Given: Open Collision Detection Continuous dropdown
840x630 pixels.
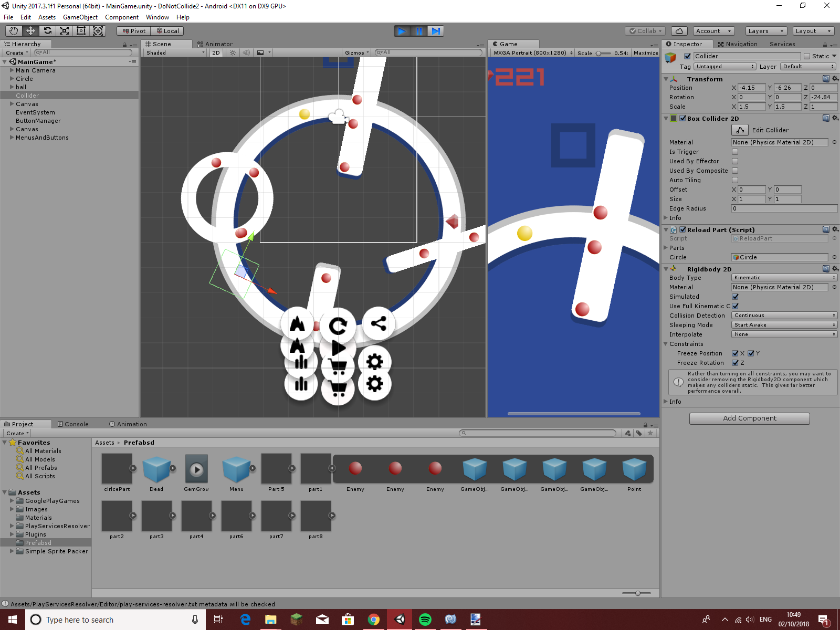Looking at the screenshot, I should pos(784,316).
